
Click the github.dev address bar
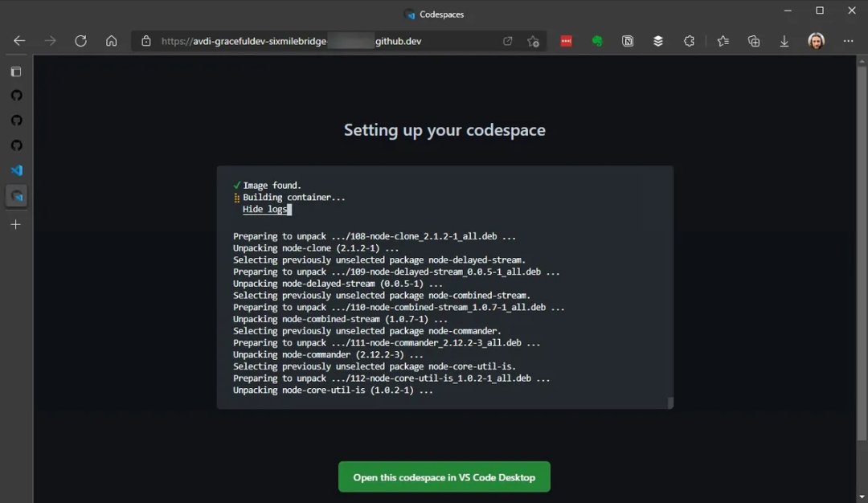pos(321,41)
